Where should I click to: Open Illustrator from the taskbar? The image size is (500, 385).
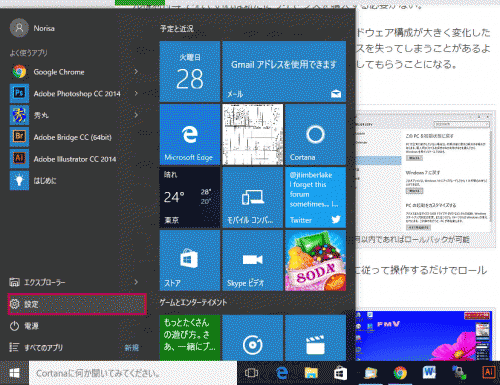(489, 373)
